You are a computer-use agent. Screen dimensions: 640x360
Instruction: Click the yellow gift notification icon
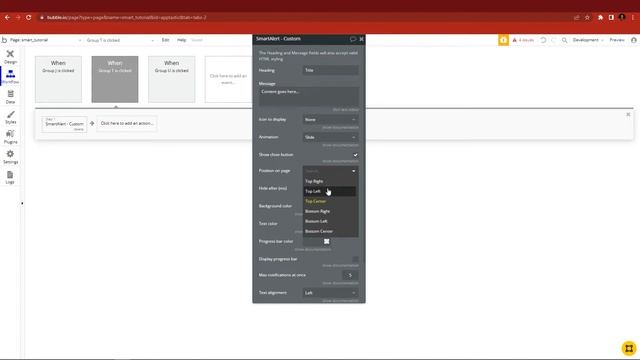coord(503,40)
